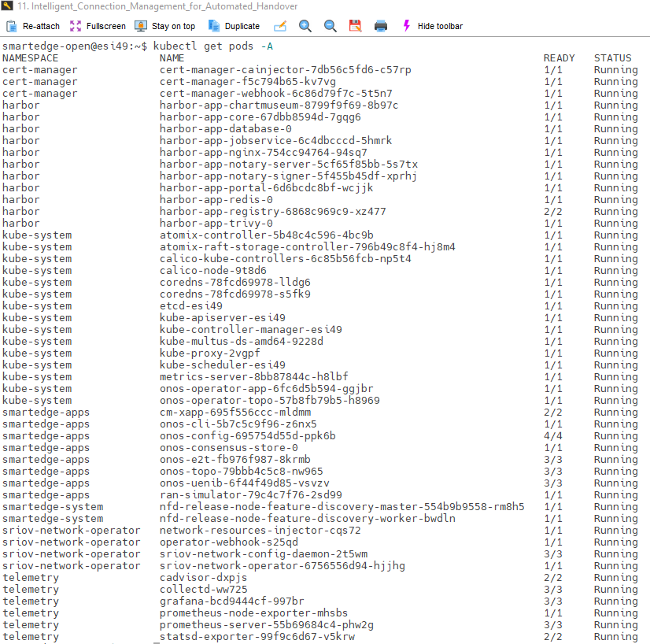Click kube-proxy-2vgpf pod name
The image size is (650, 644).
210,353
